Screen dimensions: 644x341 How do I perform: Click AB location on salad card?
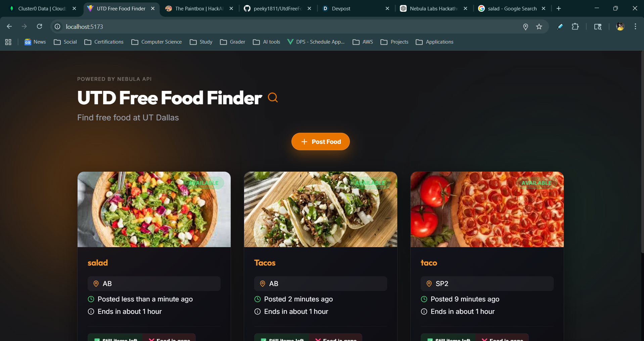point(154,284)
